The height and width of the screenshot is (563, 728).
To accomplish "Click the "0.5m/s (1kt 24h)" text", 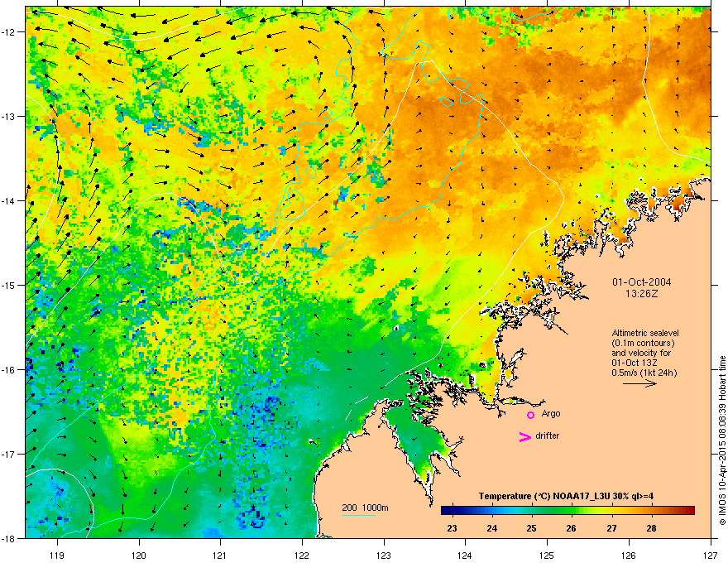I will [x=644, y=373].
